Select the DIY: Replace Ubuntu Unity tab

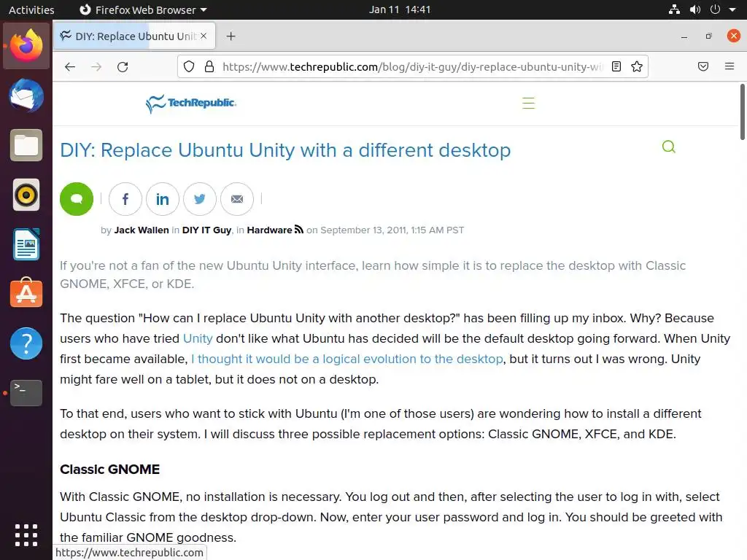pyautogui.click(x=135, y=36)
